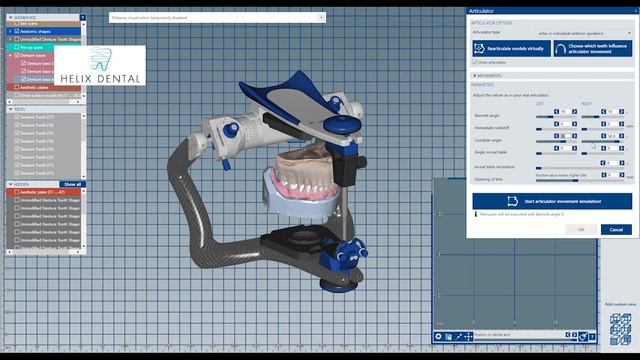Open the help icon in Show/Hide panel
The height and width of the screenshot is (360, 640).
[x=82, y=18]
